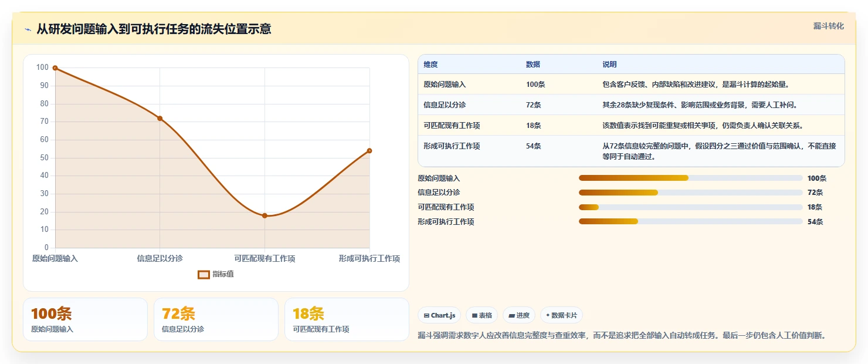This screenshot has width=868, height=364.
Task: Click the 可匹配现有工作项 table row cell
Action: 452,126
